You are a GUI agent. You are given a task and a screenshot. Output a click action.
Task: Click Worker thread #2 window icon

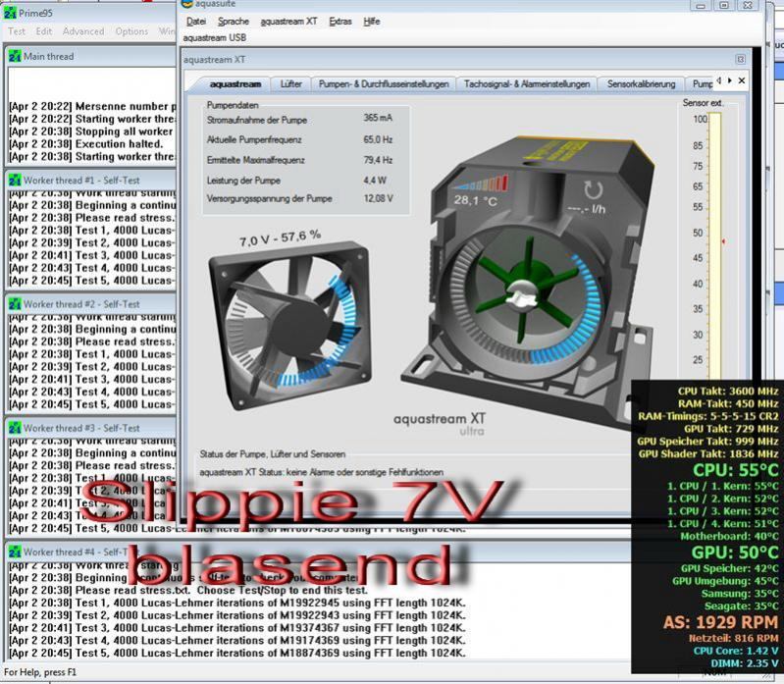[15, 304]
